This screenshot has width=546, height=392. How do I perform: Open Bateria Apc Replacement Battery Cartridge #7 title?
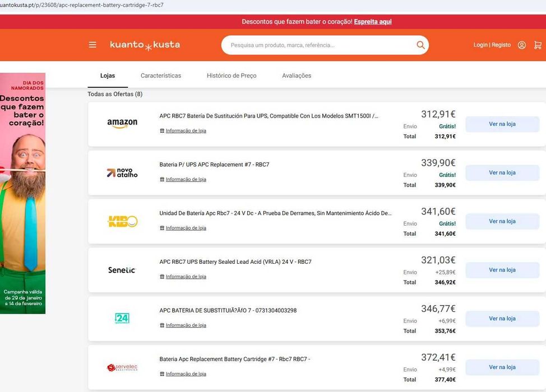[x=235, y=359]
